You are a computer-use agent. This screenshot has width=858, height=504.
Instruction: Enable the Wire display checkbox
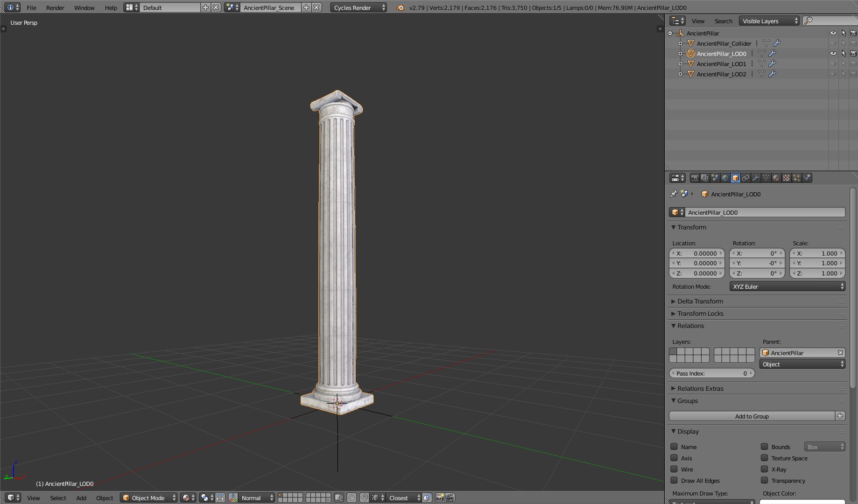(x=674, y=469)
